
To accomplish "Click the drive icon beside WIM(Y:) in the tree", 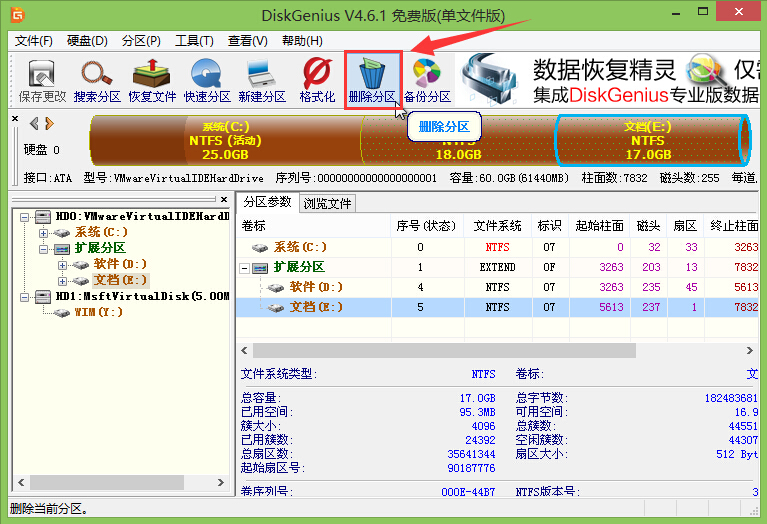I will (62, 312).
